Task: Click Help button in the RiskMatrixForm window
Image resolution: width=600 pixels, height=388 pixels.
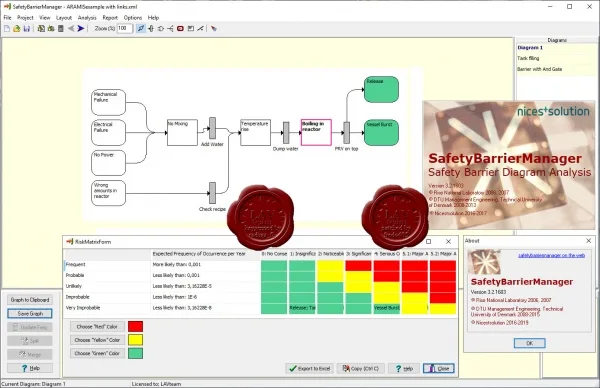Action: coord(404,368)
